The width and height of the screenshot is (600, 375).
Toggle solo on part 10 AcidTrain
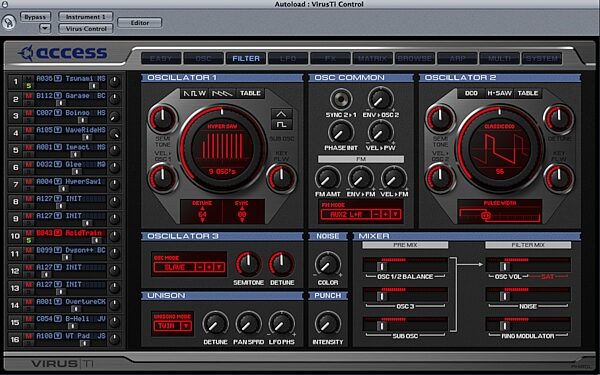(x=28, y=240)
